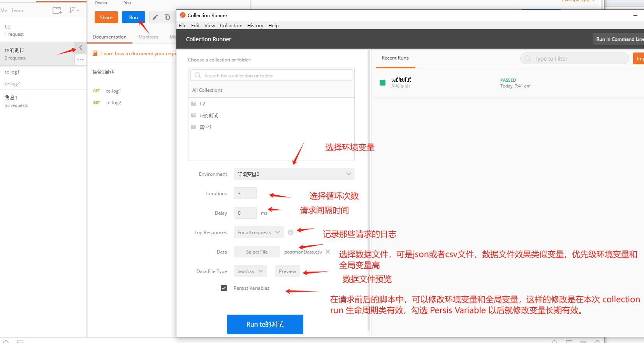644x343 pixels.
Task: Open the Collection menu
Action: coord(231,25)
